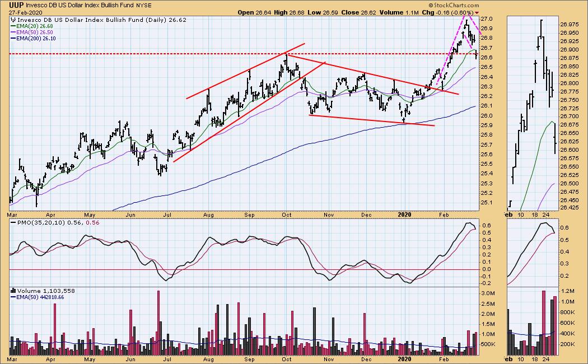The height and width of the screenshot is (364, 588).
Task: Click the -0.2 PMO axis label
Action: pyautogui.click(x=487, y=283)
